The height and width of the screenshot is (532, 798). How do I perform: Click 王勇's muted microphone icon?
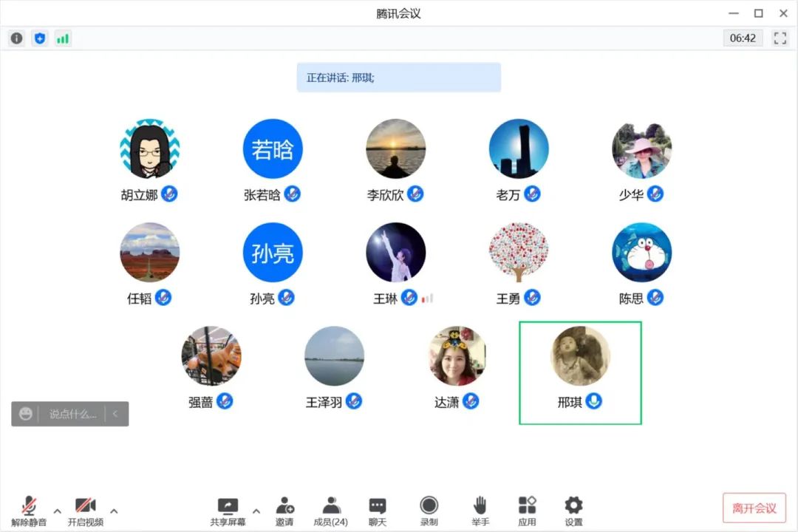click(x=532, y=297)
